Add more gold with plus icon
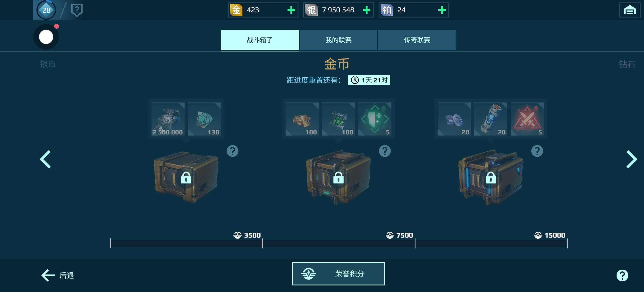Viewport: 644px width, 292px height. (291, 10)
